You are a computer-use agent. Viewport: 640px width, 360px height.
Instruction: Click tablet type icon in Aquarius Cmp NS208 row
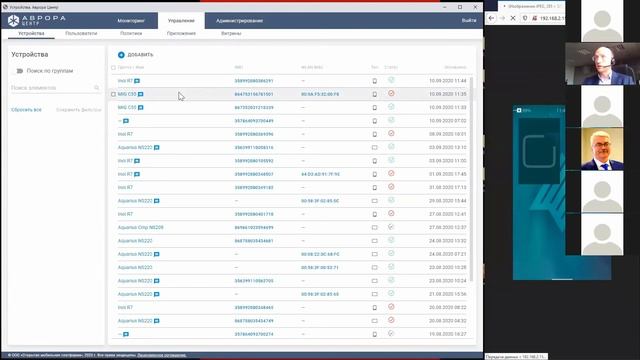click(375, 227)
